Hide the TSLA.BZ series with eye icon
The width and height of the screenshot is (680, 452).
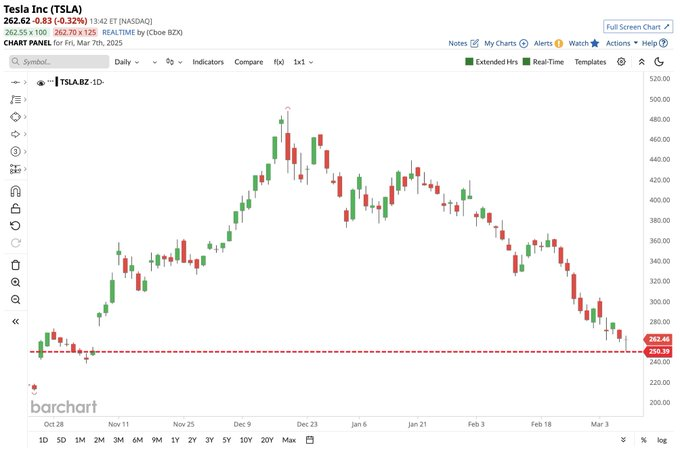(x=41, y=82)
